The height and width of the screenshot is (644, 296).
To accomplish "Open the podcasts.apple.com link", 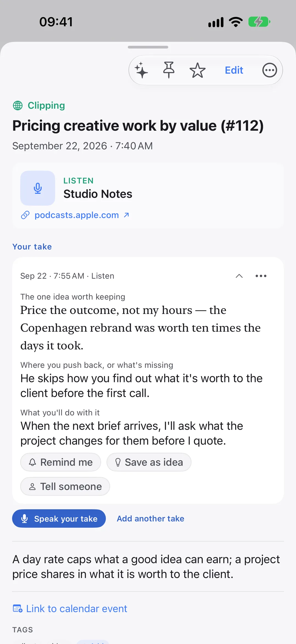I will pyautogui.click(x=77, y=215).
